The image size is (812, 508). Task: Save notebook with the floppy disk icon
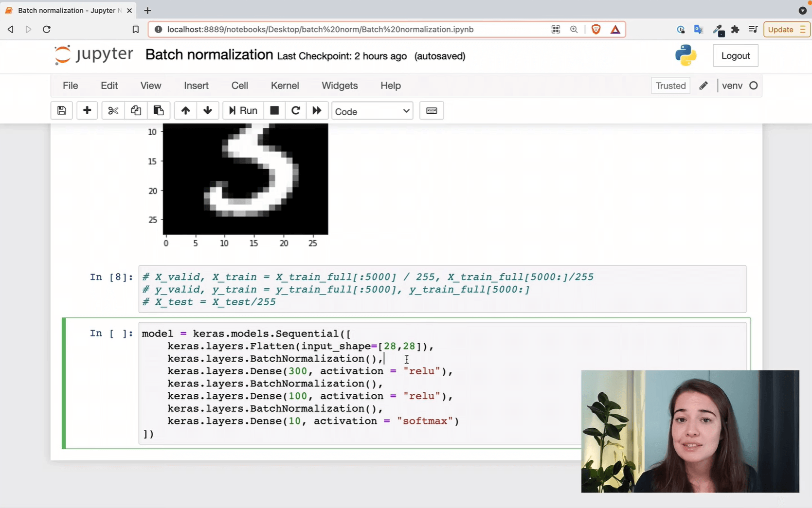click(x=62, y=111)
